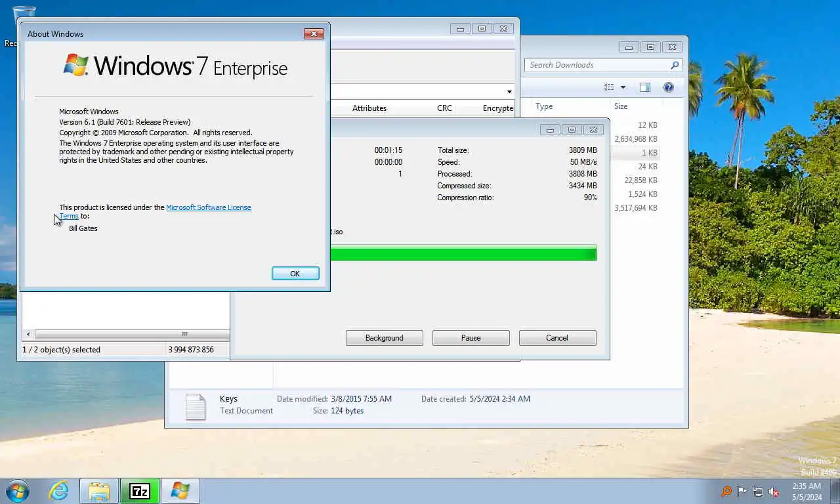
Task: Click the Date created value 5/5/2024 2:34 AM
Action: click(x=499, y=399)
